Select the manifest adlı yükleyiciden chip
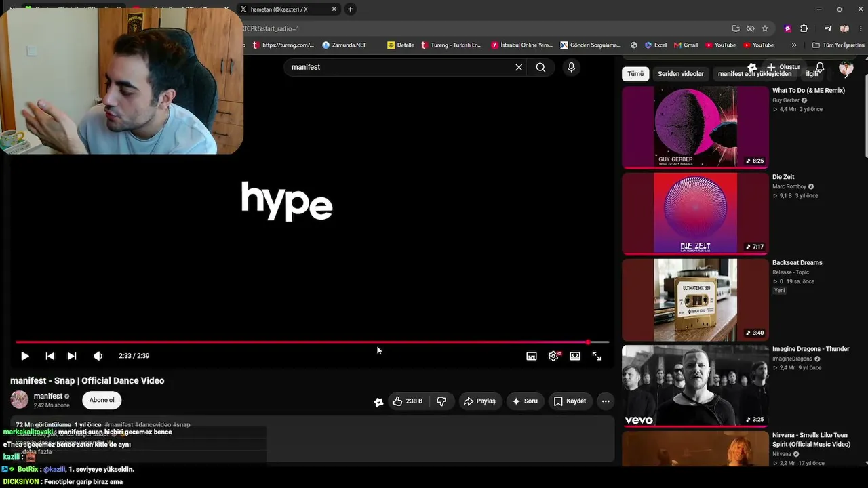 [755, 74]
